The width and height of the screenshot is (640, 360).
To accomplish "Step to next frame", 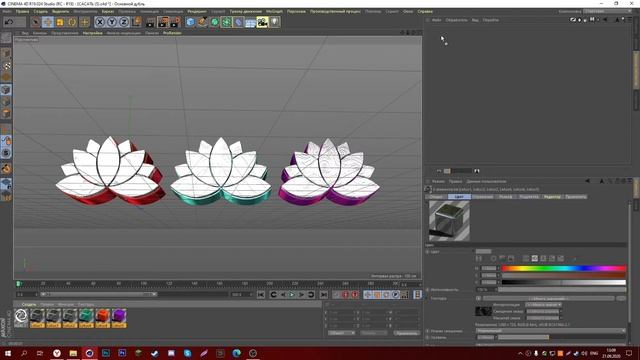I will tap(301, 295).
